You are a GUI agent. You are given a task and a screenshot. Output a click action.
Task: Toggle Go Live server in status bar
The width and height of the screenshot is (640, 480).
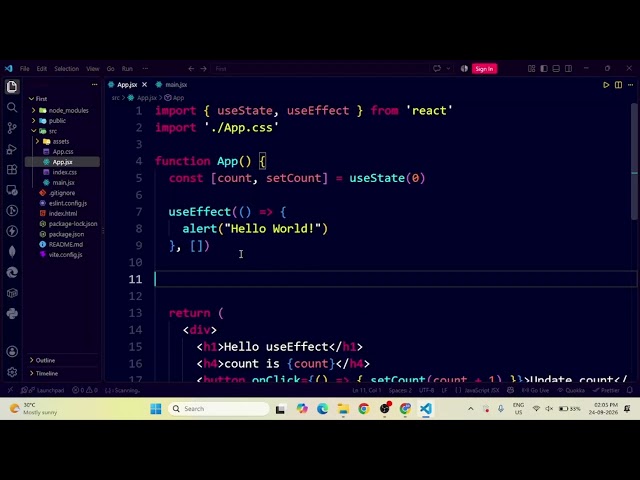[x=535, y=390]
